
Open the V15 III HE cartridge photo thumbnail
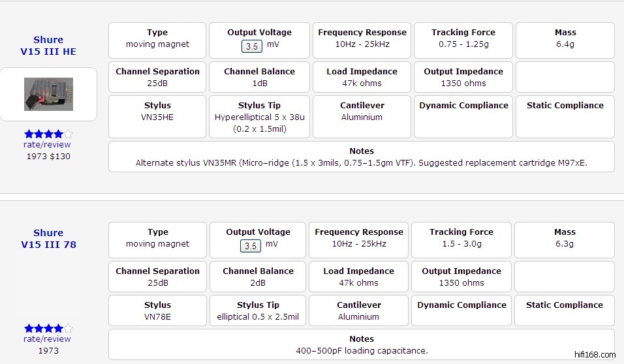point(48,94)
